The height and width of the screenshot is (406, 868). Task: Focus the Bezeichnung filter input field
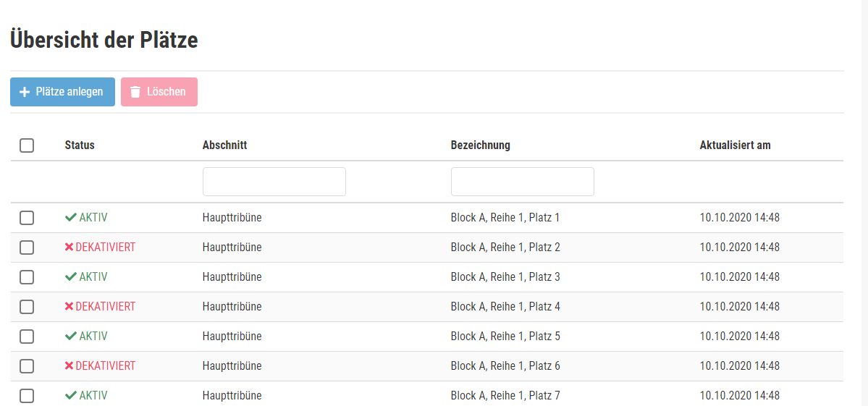pos(522,182)
